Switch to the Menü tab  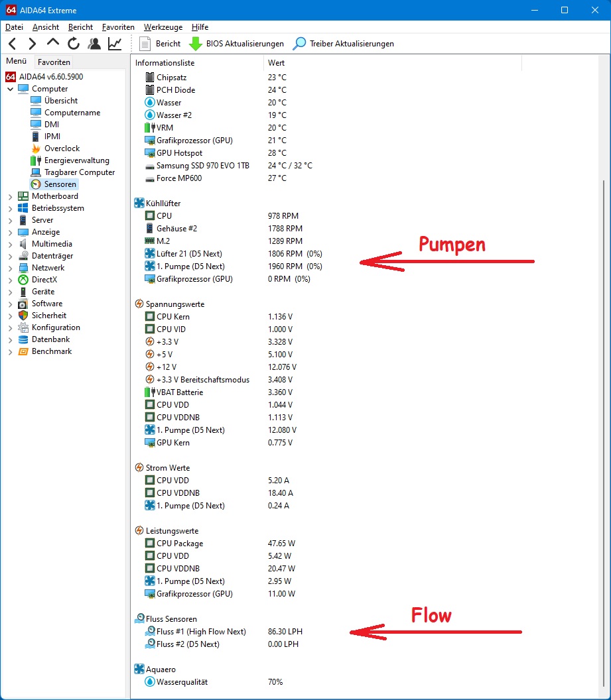coord(16,61)
